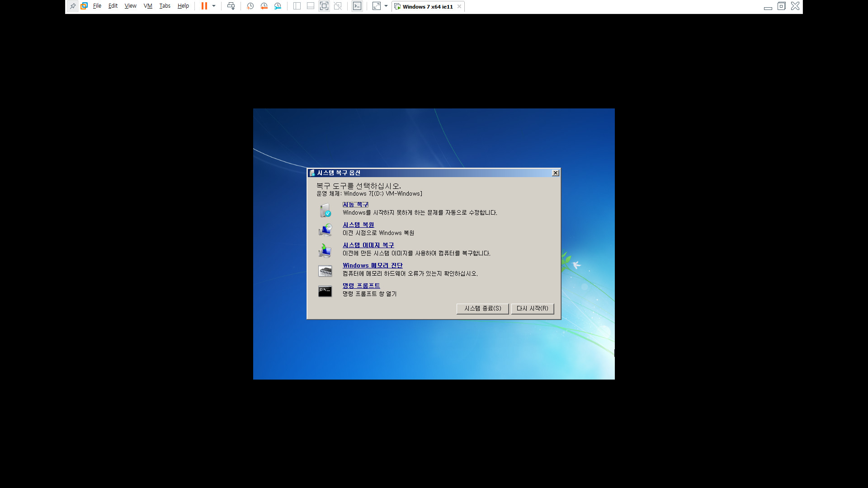Image resolution: width=868 pixels, height=488 pixels.
Task: Take a snapshot of the VM
Action: [250, 6]
